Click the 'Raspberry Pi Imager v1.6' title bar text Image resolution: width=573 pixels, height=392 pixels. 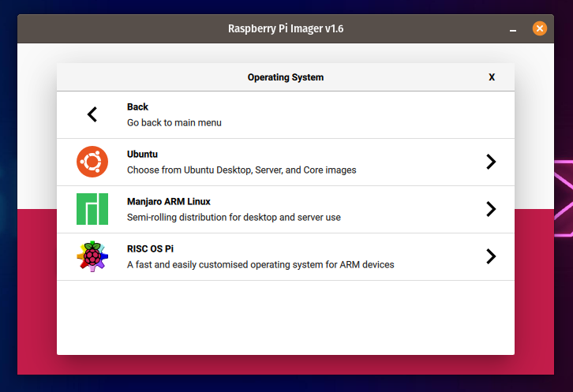coord(286,29)
